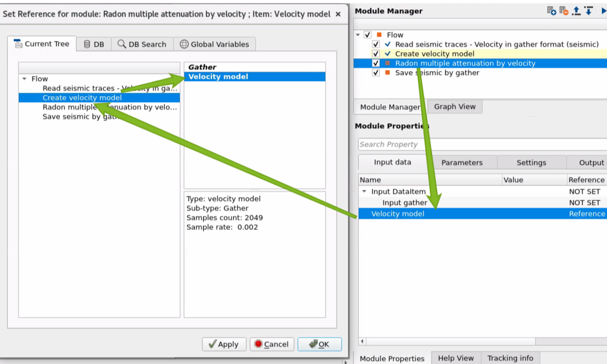Remove the selected module using the minus icon

click(x=563, y=10)
